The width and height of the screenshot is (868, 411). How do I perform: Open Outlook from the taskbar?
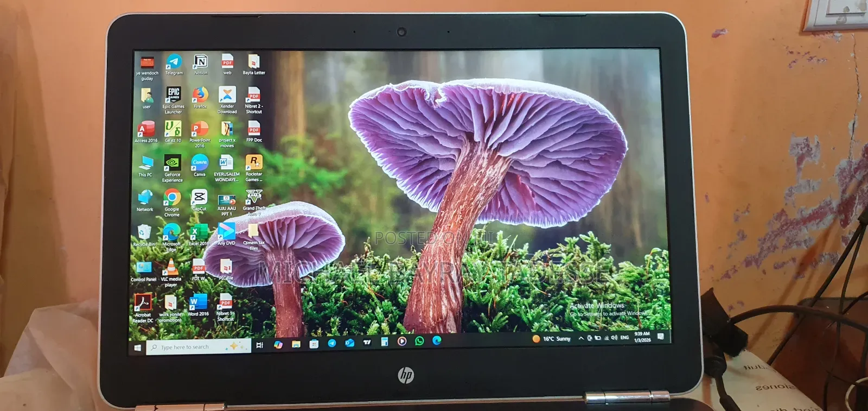click(349, 343)
